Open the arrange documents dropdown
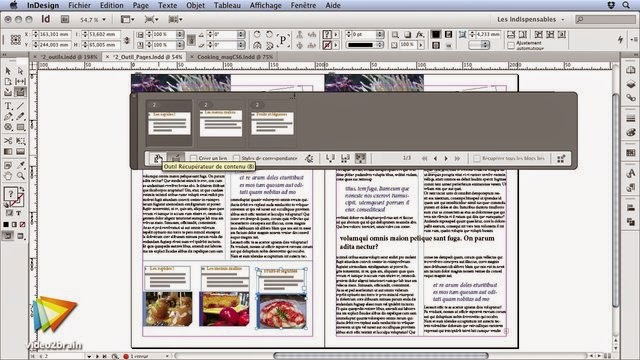The height and width of the screenshot is (360, 640). pos(176,19)
